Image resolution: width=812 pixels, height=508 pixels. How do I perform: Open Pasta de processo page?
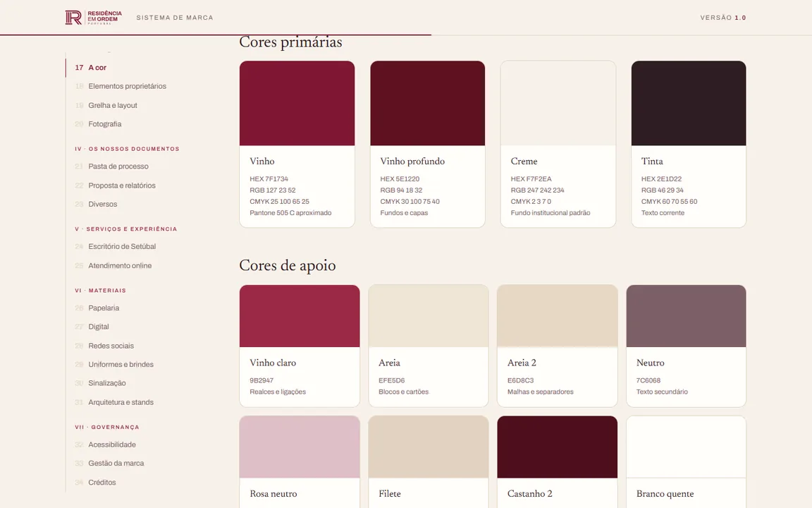pos(118,167)
